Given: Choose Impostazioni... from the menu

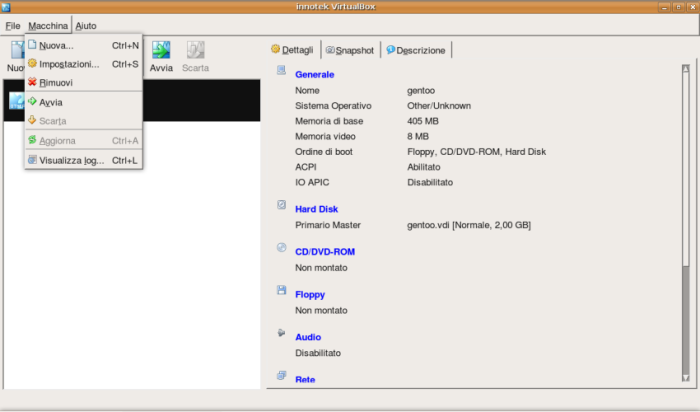Looking at the screenshot, I should (x=83, y=64).
